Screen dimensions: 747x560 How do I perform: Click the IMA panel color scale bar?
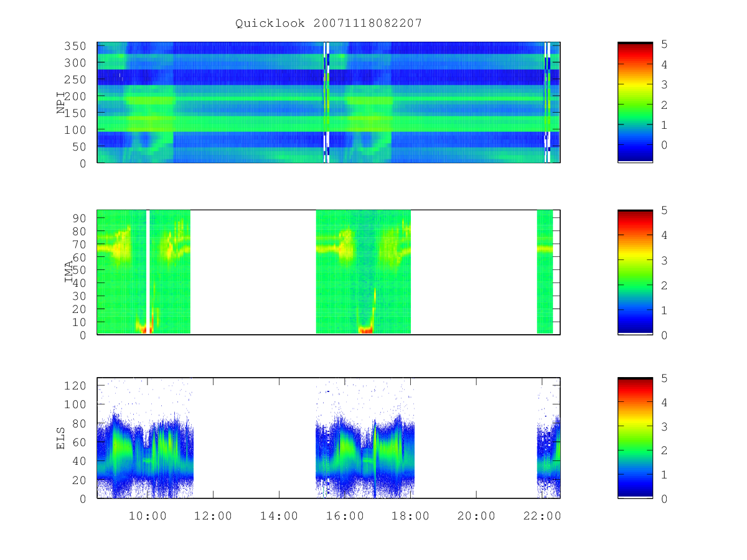[x=635, y=272]
